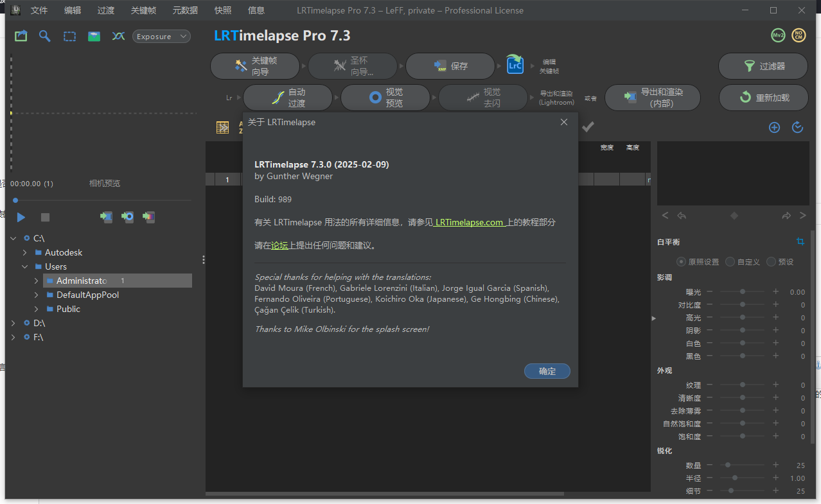Open the 论坛 forum link

[x=279, y=245]
